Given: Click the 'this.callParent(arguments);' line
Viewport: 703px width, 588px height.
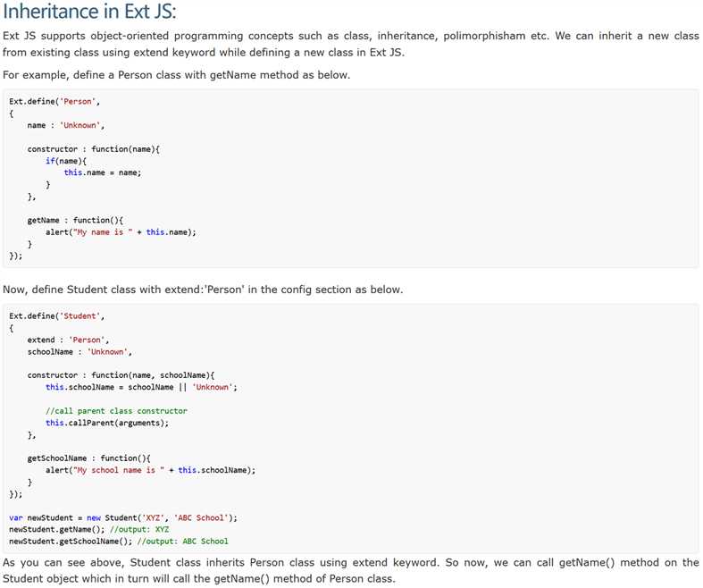Looking at the screenshot, I should pyautogui.click(x=106, y=423).
